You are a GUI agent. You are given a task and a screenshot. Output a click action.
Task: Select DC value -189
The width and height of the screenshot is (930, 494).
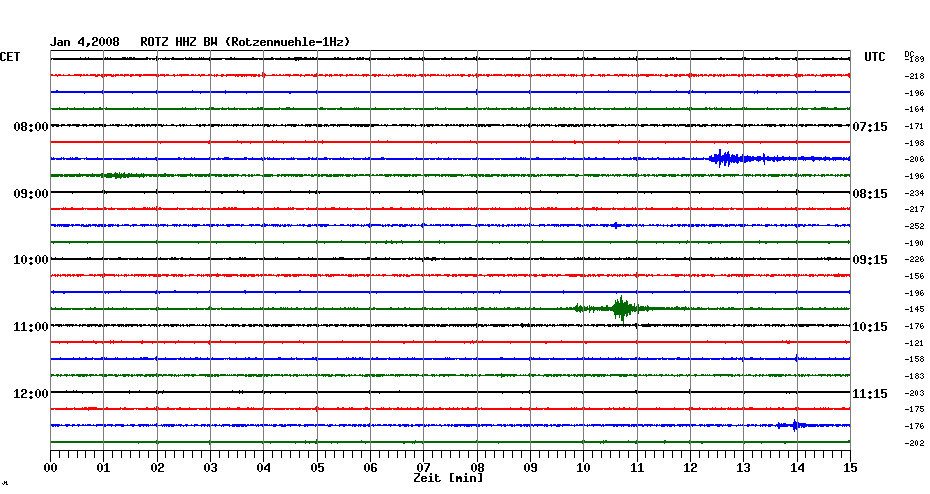pos(915,59)
